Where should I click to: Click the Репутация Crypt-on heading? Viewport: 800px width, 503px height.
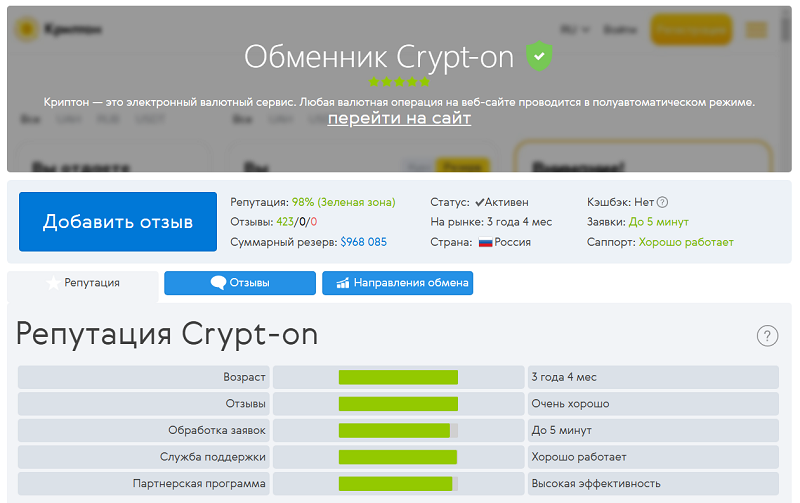tap(167, 335)
